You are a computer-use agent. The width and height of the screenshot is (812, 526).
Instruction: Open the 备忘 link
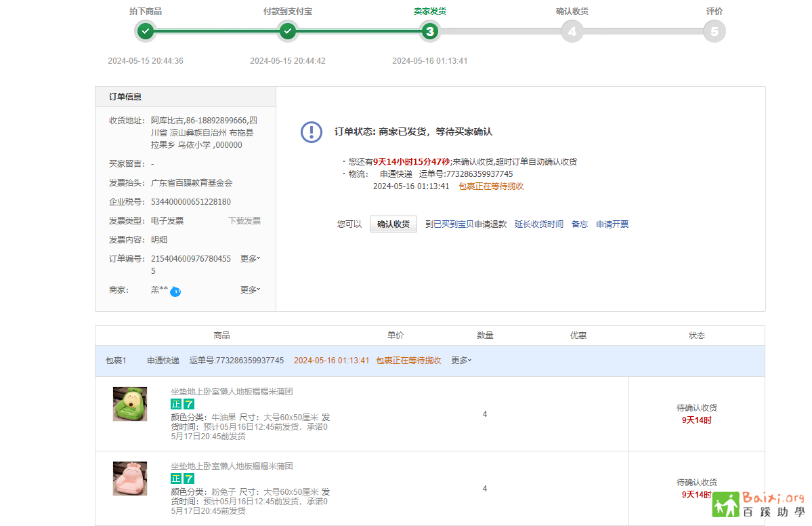(580, 224)
